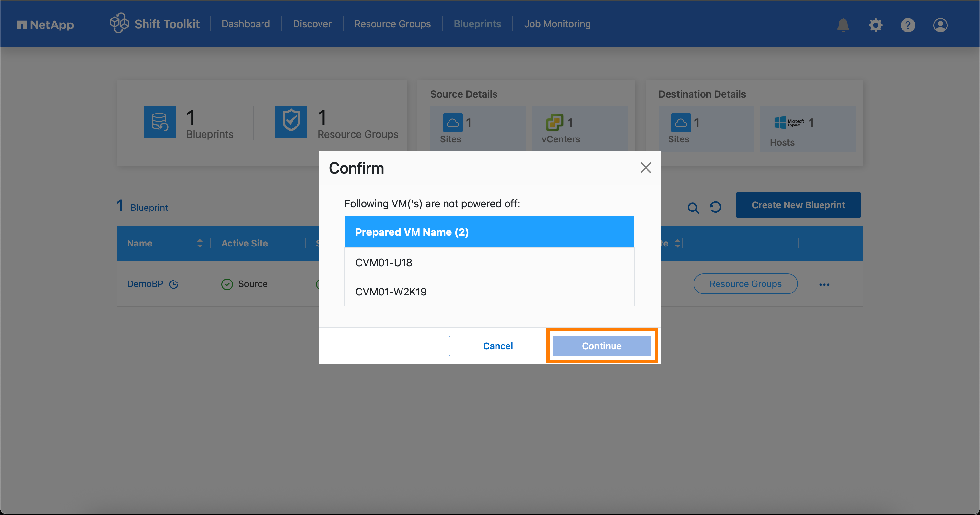Open the DemoBP blueprint link
980x515 pixels.
tap(145, 283)
